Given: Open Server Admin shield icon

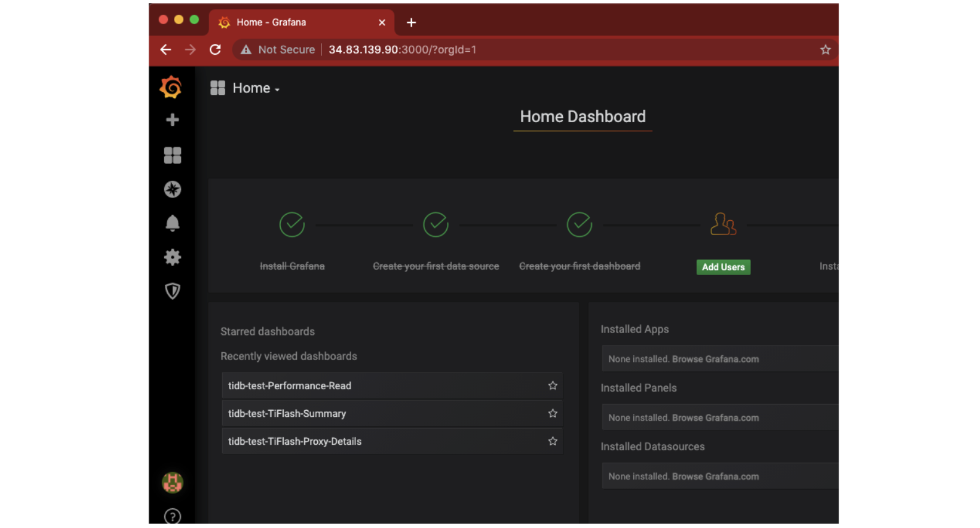Looking at the screenshot, I should (x=172, y=291).
